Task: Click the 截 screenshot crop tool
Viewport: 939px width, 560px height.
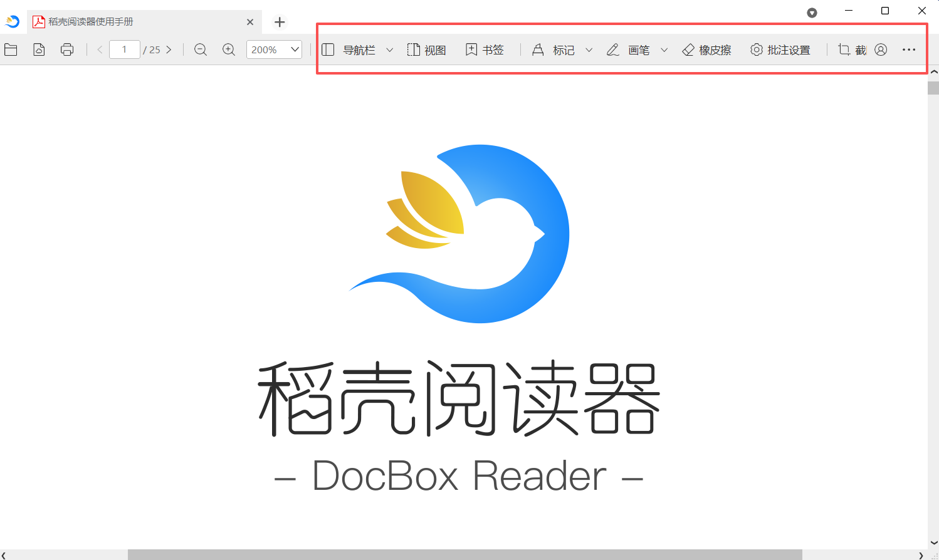Action: [852, 49]
